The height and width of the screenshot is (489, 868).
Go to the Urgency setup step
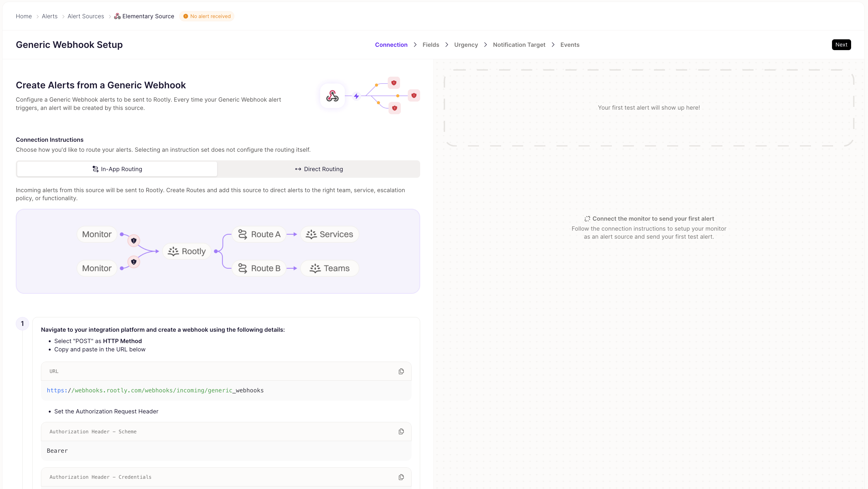[466, 45]
